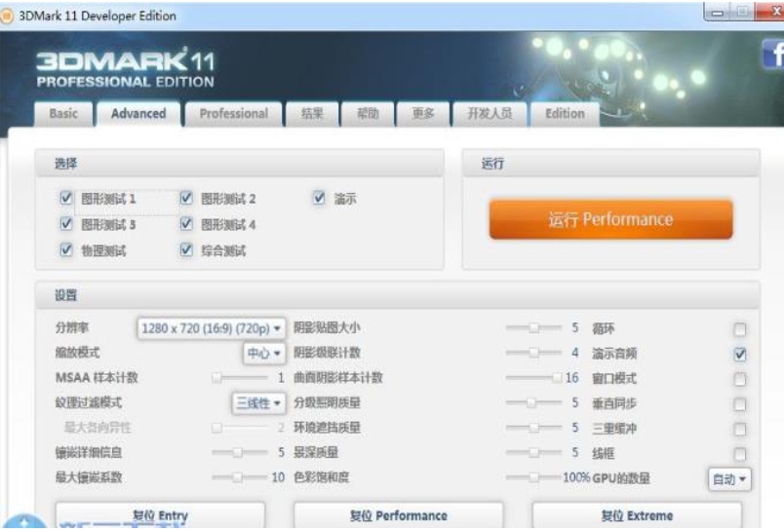Click the 阴影贴图大小 slider
Image resolution: width=784 pixels, height=532 pixels.
533,328
